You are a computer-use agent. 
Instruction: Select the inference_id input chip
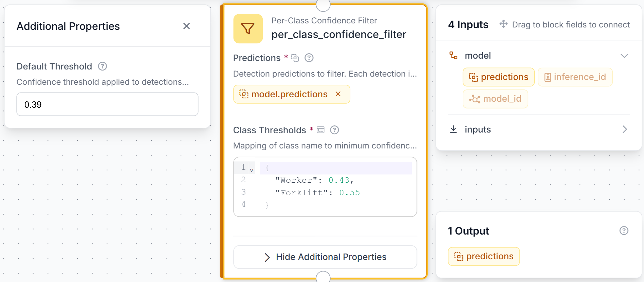point(575,77)
